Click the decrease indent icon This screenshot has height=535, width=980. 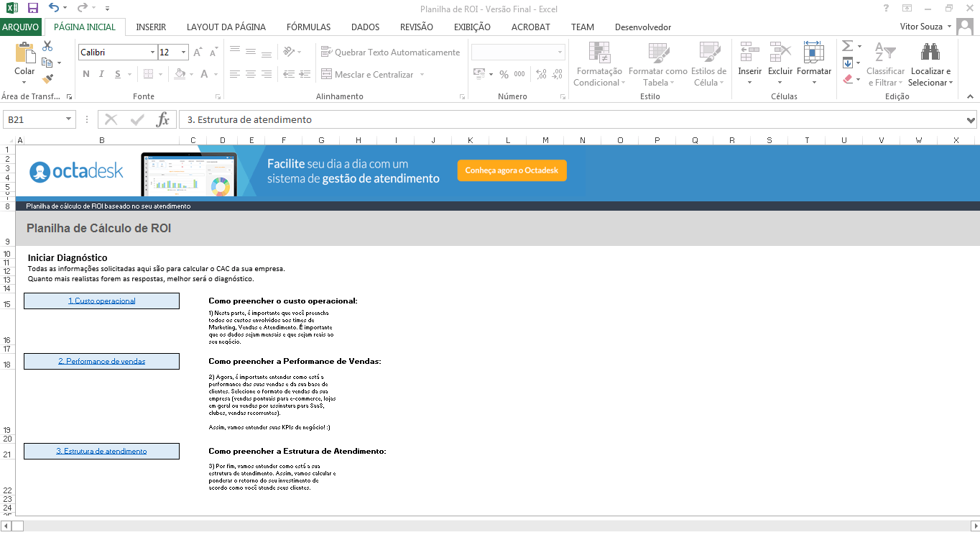click(288, 74)
